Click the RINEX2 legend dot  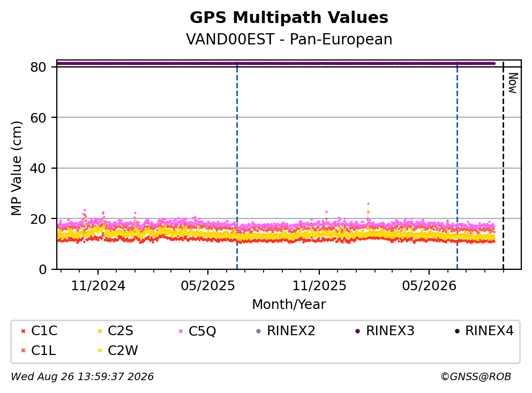point(259,331)
